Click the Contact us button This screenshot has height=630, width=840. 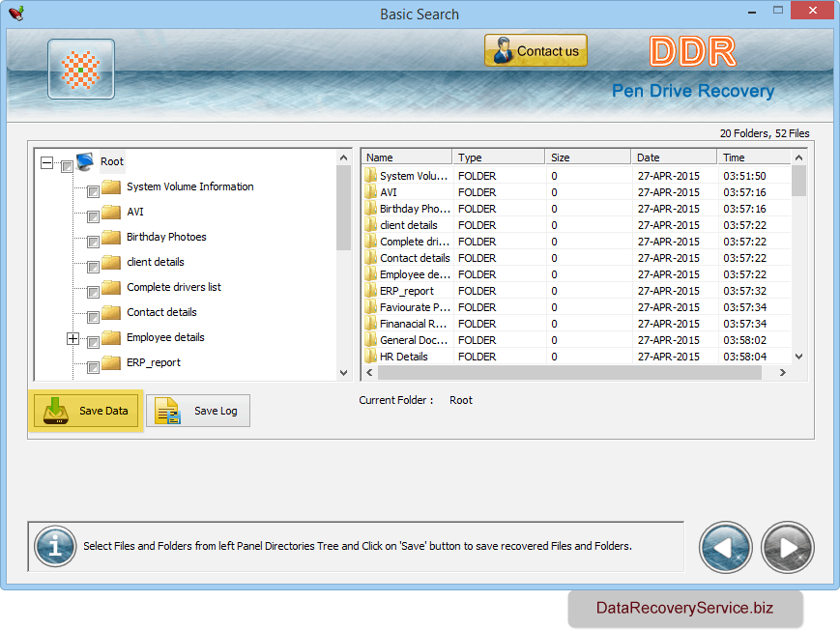pyautogui.click(x=536, y=50)
